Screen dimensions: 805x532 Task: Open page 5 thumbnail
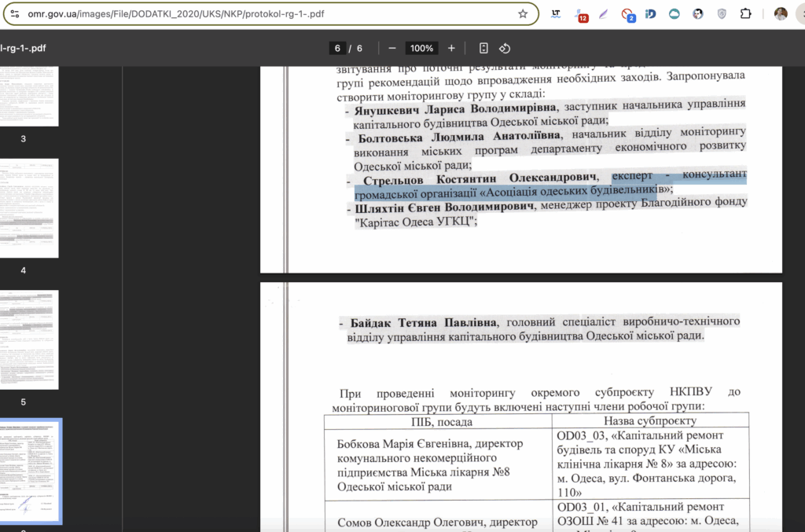(29, 339)
